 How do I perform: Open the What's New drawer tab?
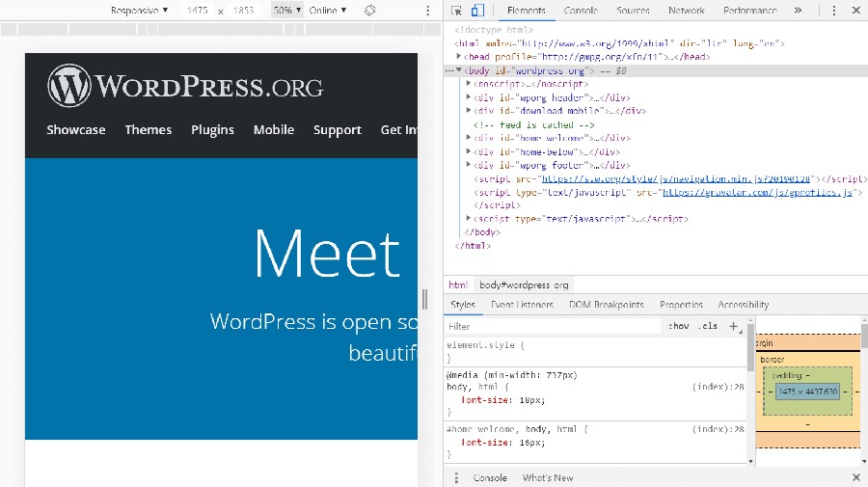coord(548,477)
